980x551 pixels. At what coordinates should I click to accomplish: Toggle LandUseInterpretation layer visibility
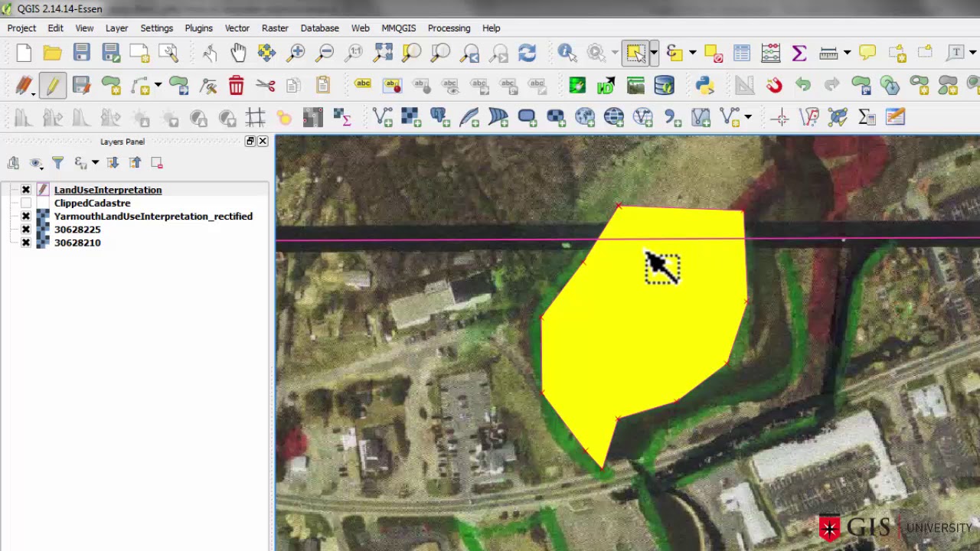(26, 190)
